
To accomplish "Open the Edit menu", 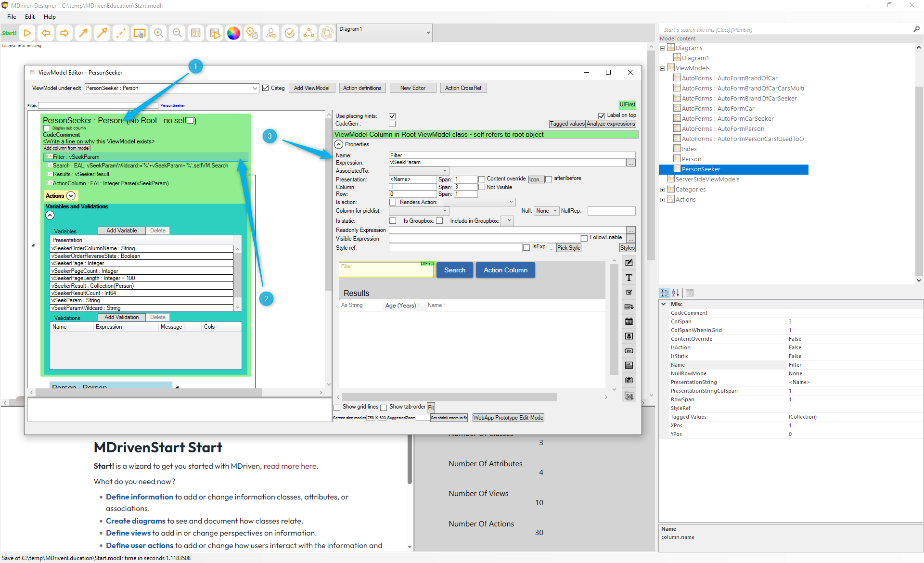I will click(x=30, y=17).
